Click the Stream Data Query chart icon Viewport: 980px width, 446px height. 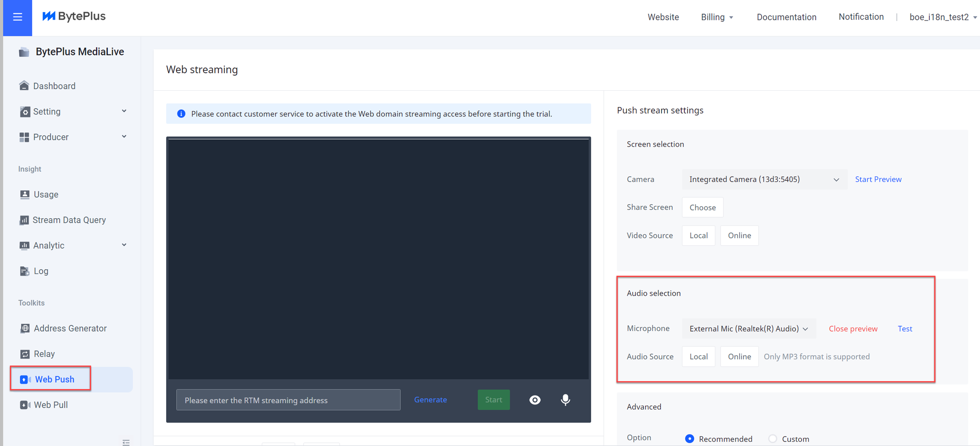click(x=24, y=220)
